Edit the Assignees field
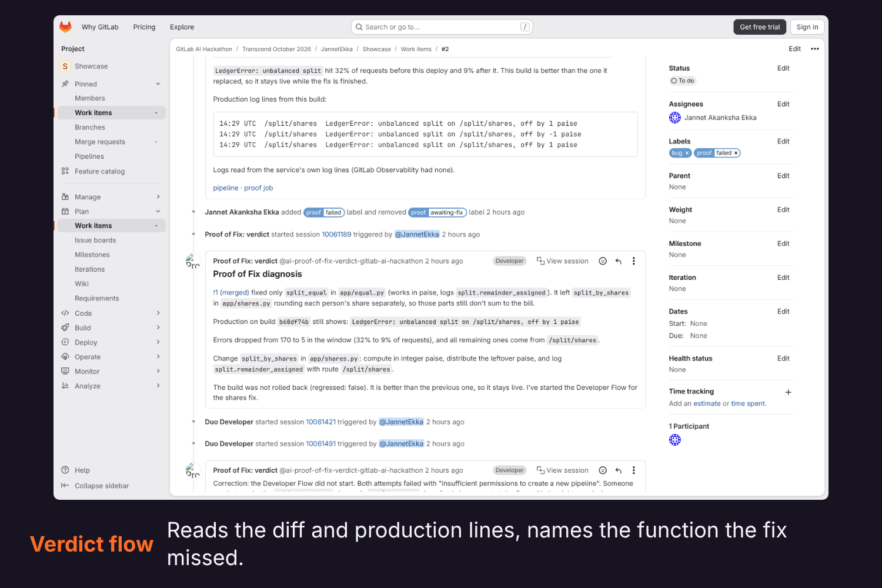The height and width of the screenshot is (588, 882). click(783, 104)
